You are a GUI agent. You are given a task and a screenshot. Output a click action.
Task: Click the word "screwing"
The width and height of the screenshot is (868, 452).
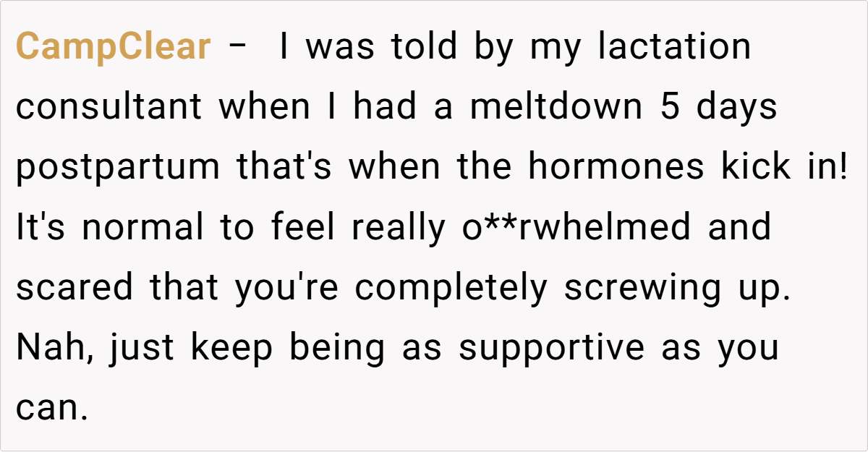(x=642, y=288)
